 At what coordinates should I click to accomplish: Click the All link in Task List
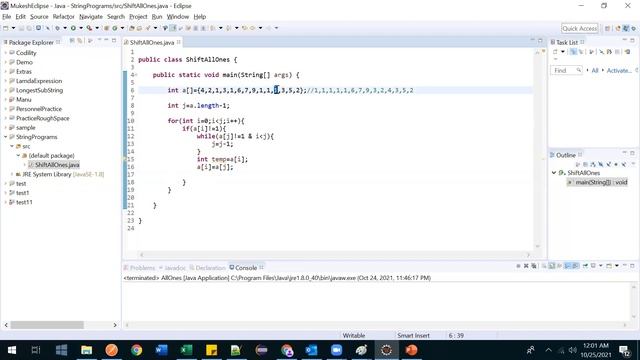pyautogui.click(x=595, y=70)
